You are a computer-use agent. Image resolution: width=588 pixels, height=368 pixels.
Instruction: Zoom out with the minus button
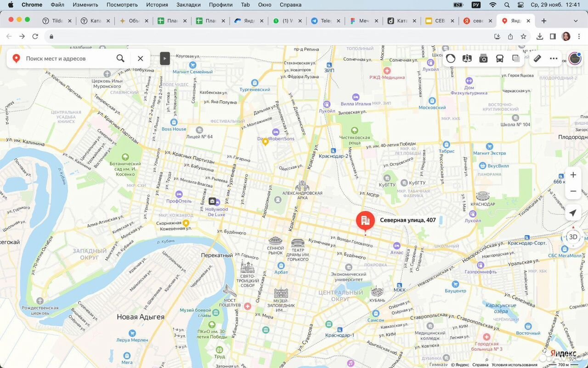[573, 191]
